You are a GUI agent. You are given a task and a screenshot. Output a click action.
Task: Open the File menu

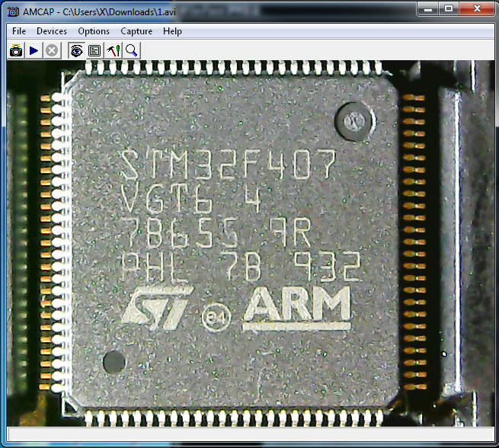pyautogui.click(x=19, y=31)
